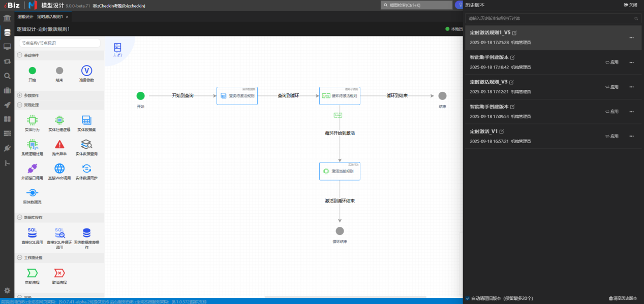Click the 启动流程 green arrow icon
The width and height of the screenshot is (644, 304).
[x=32, y=273]
